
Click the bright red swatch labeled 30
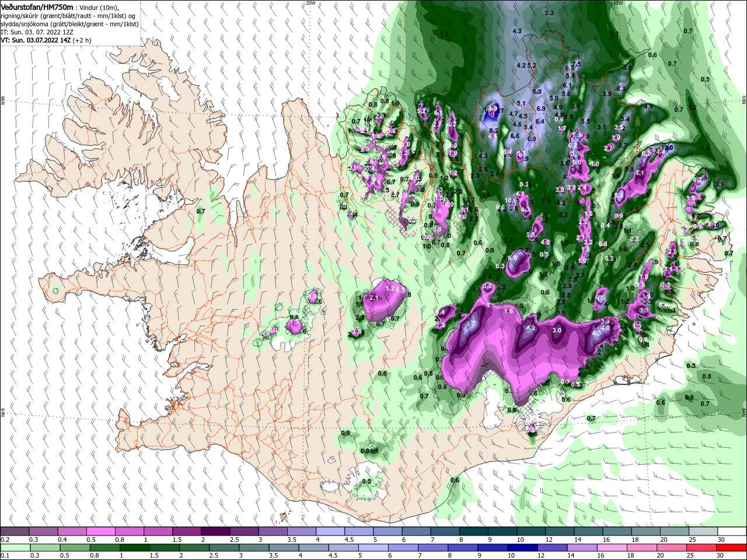coord(732,548)
